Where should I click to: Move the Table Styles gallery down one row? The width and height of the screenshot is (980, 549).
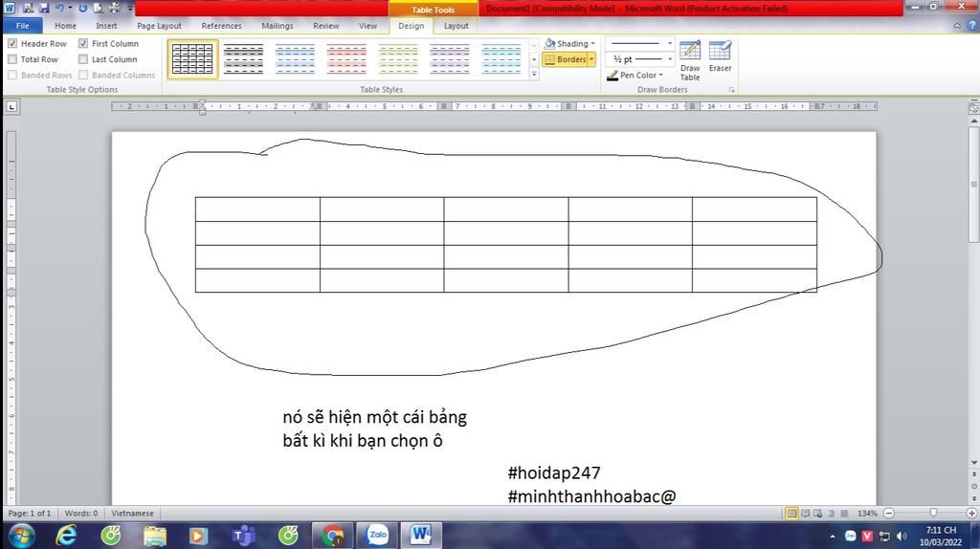pos(534,59)
